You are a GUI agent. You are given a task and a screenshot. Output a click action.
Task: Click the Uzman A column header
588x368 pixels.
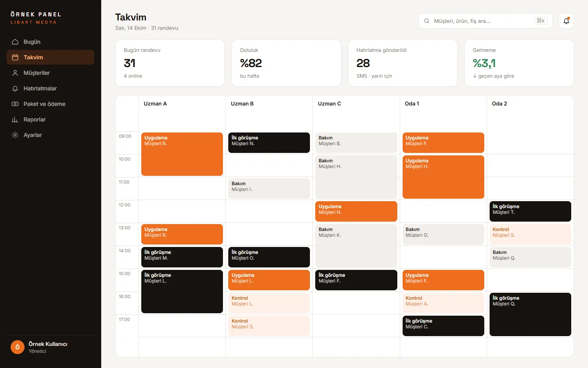tap(155, 103)
